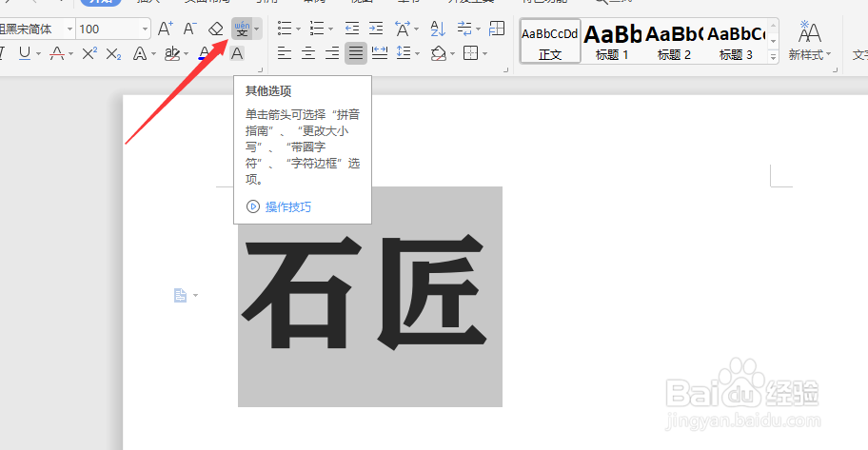Insert bulleted list

[285, 29]
